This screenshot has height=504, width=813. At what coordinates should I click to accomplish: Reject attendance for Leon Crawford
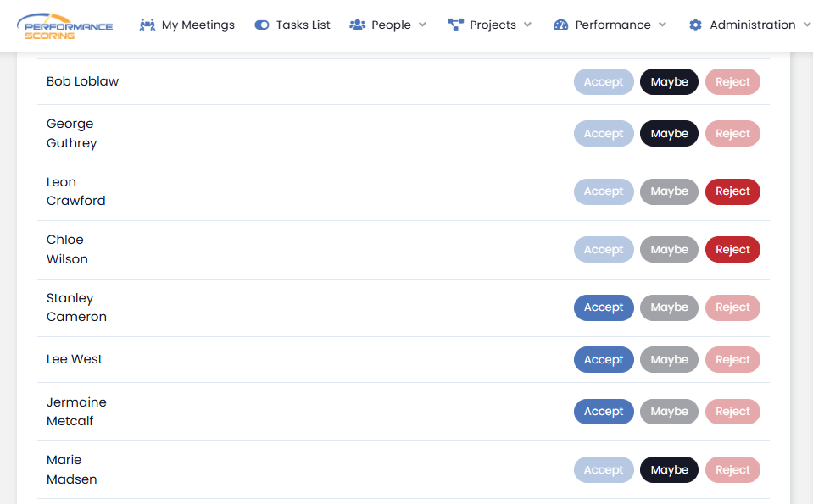click(732, 191)
